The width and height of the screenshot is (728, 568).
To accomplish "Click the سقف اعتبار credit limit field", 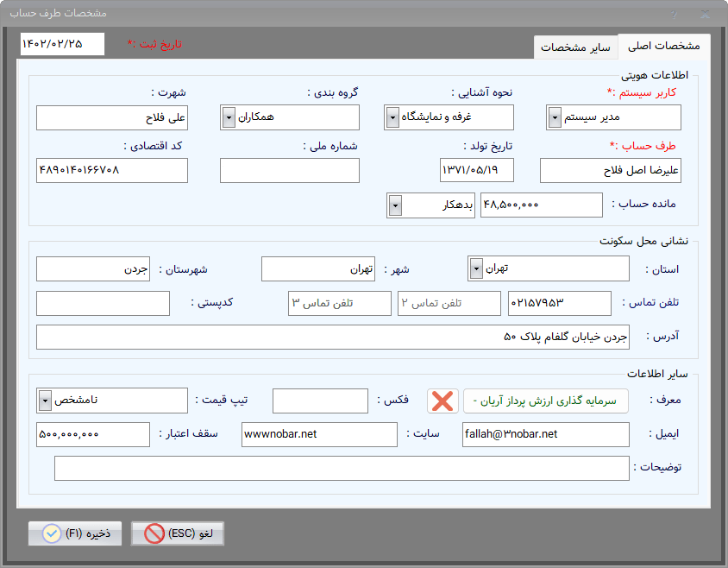I will click(x=93, y=434).
